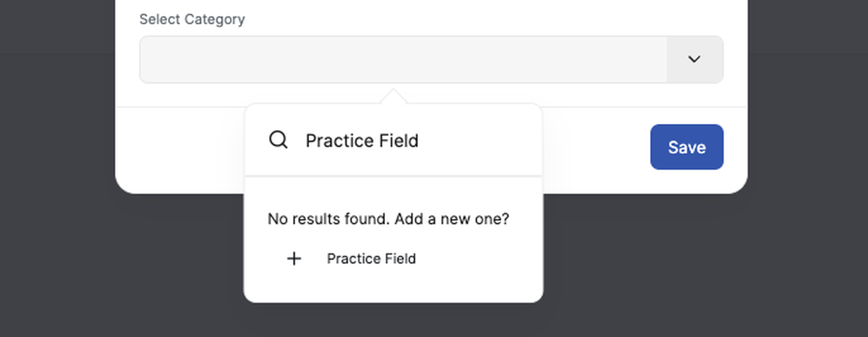868x337 pixels.
Task: Expand the Select Category dropdown arrow
Action: click(x=694, y=59)
